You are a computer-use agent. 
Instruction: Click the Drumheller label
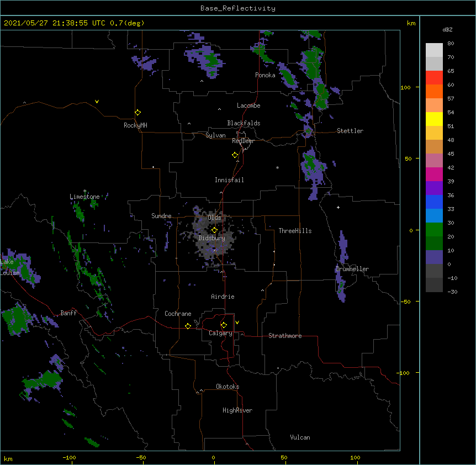pyautogui.click(x=352, y=269)
